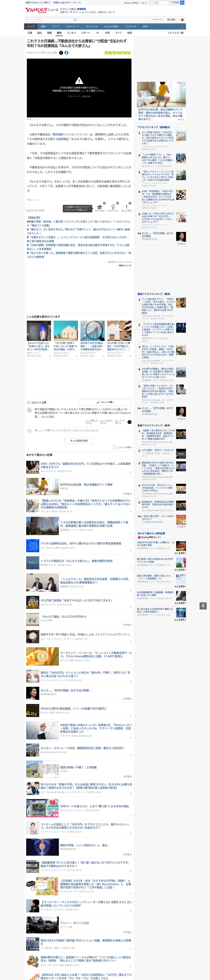This screenshot has width=210, height=980.
Task: Click the pencil コメントを書く button
Action: coord(105,402)
